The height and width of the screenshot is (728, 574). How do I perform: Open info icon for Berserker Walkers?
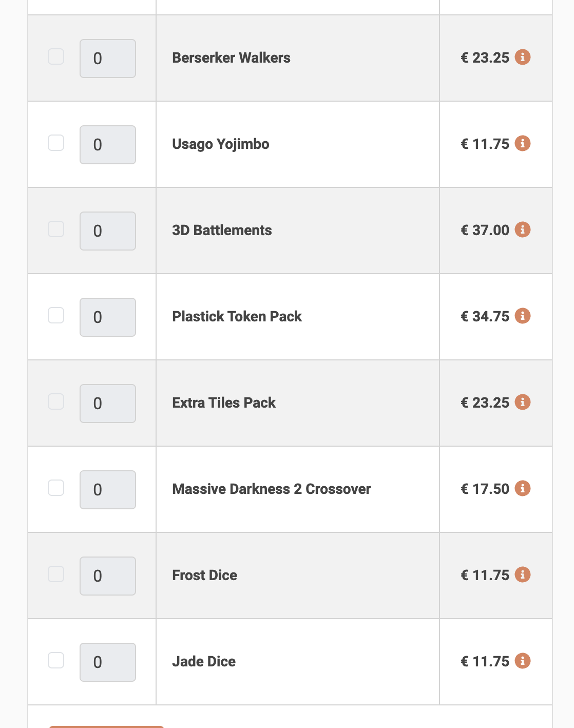[x=523, y=57]
